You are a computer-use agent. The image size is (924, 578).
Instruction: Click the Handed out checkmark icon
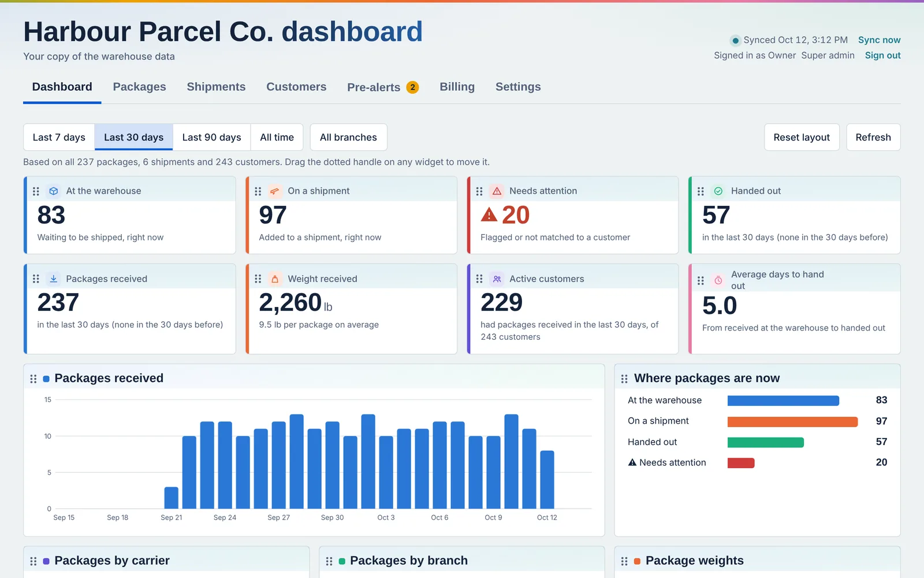pos(718,191)
